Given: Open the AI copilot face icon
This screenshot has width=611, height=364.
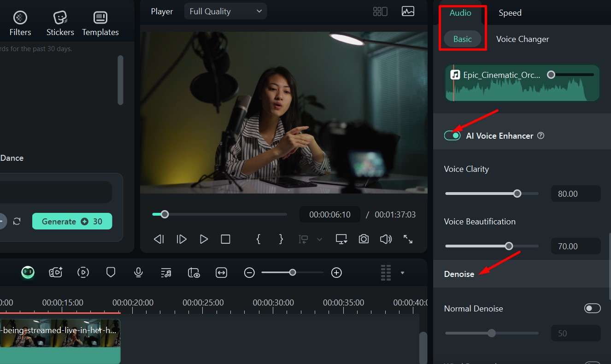Looking at the screenshot, I should (x=28, y=272).
